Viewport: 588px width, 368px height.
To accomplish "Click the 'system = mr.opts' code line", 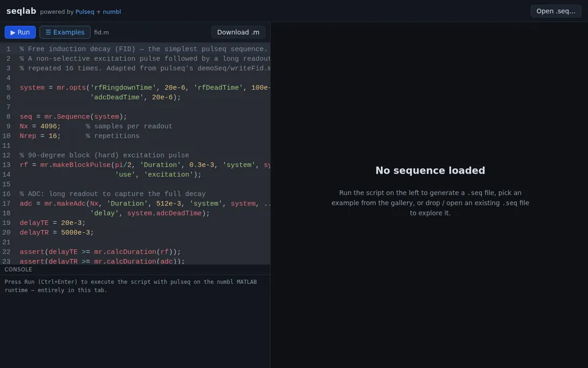I will [x=145, y=88].
